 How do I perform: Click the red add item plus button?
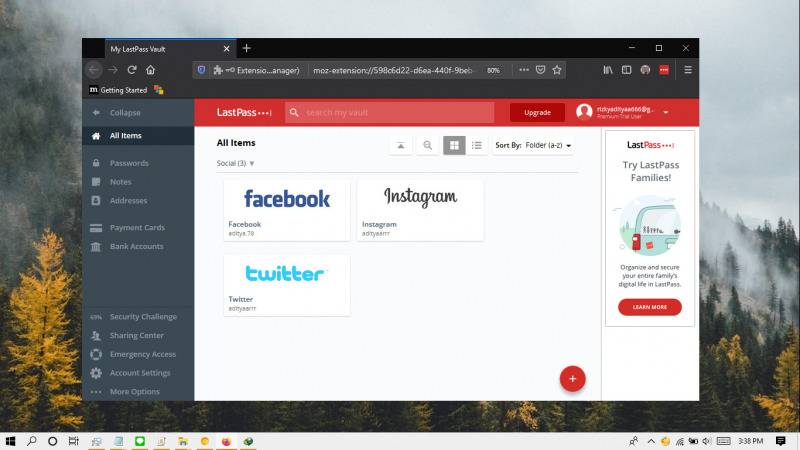[572, 379]
